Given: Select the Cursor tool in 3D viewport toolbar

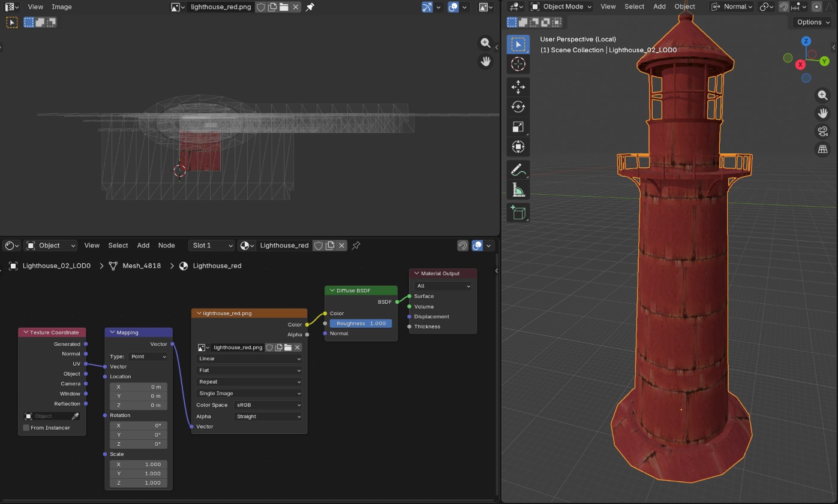Looking at the screenshot, I should point(518,64).
